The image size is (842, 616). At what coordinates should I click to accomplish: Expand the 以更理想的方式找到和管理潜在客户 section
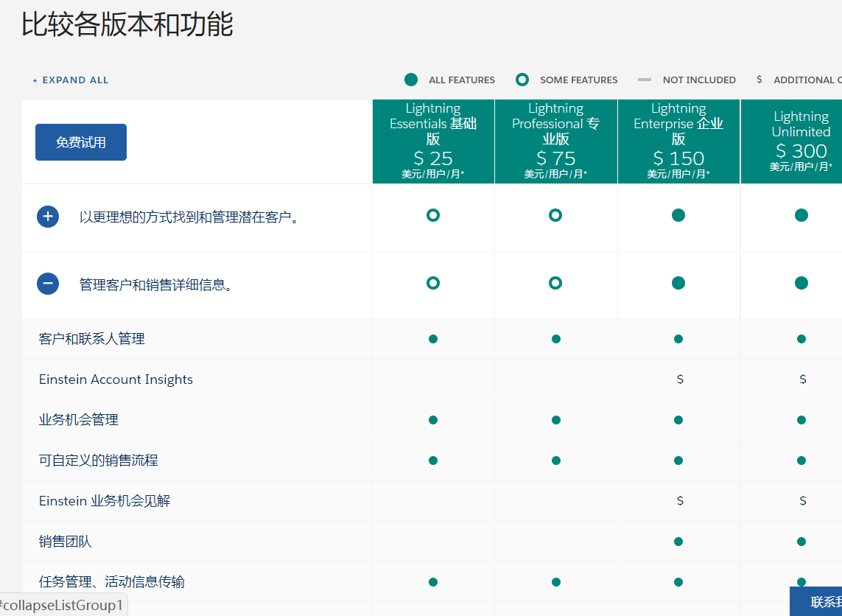(48, 216)
